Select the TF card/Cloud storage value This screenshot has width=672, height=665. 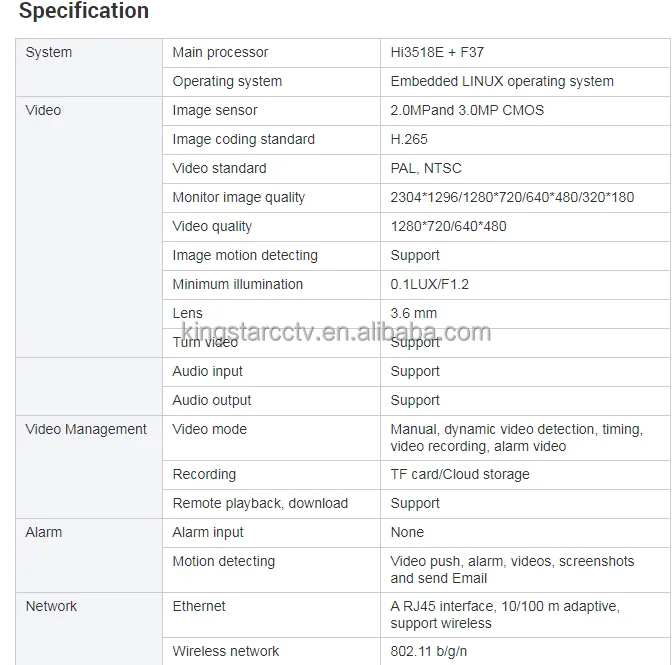coord(460,474)
